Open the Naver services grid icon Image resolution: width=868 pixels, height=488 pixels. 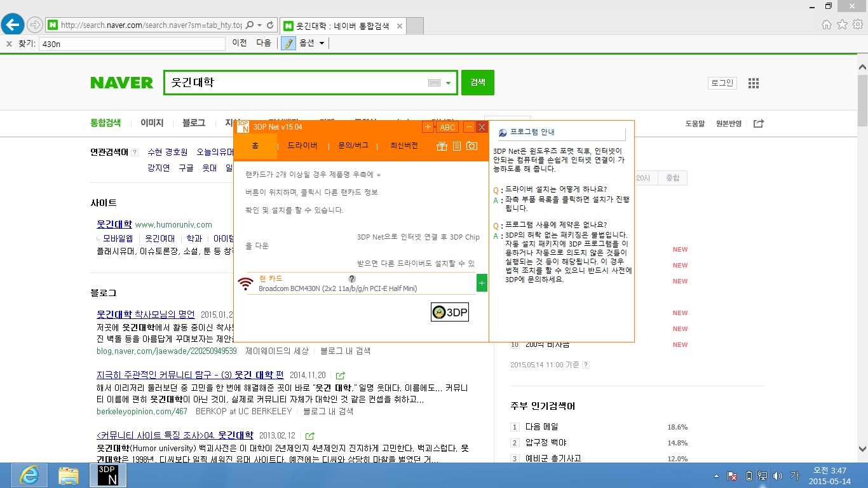(x=754, y=83)
